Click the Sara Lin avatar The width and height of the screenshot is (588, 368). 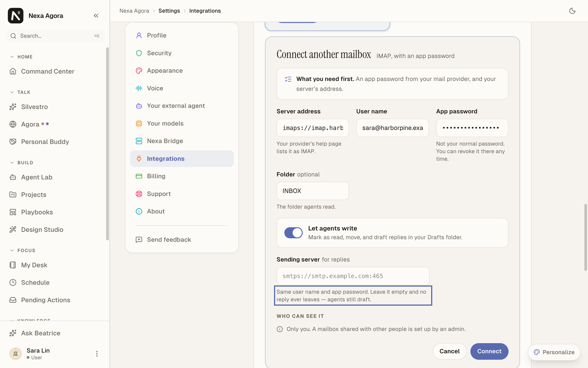point(16,354)
